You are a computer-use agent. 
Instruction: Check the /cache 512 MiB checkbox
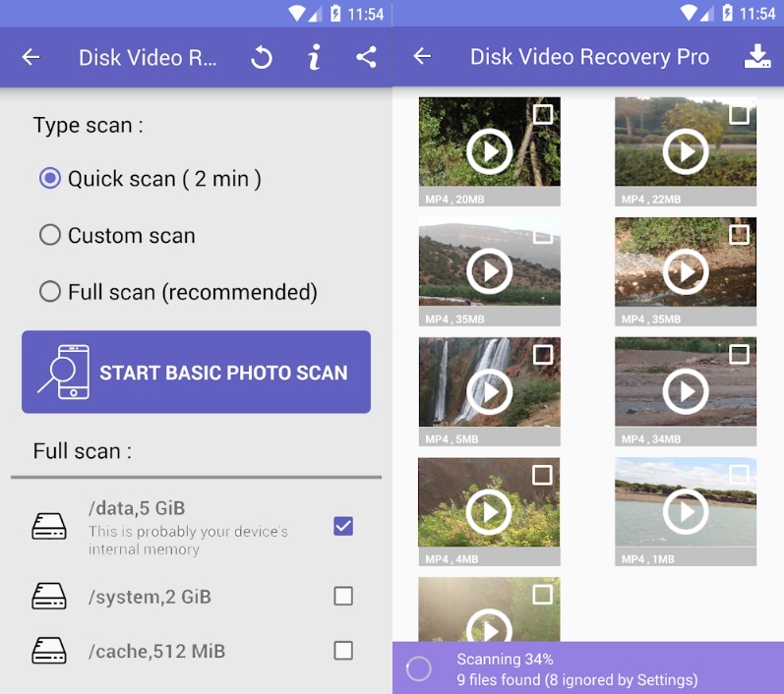(x=343, y=650)
